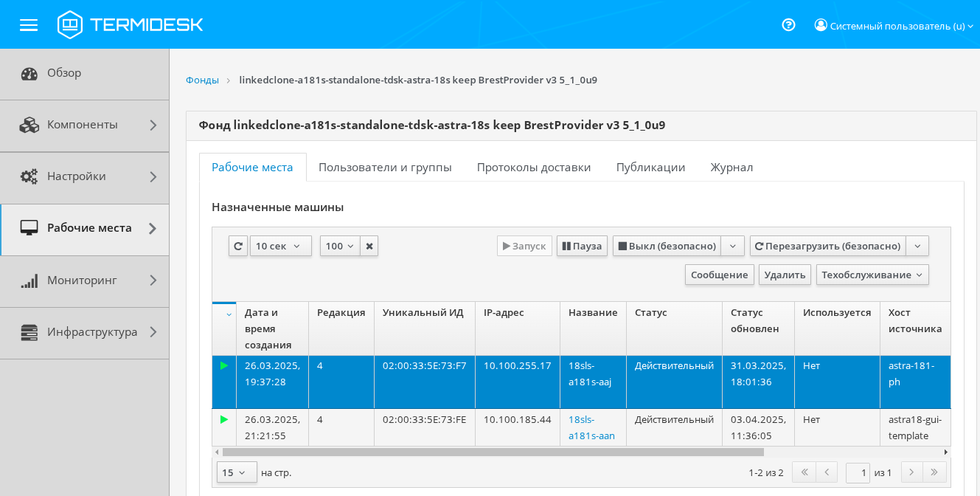The image size is (980, 496).
Task: Open the 15 per page selector
Action: pos(237,472)
